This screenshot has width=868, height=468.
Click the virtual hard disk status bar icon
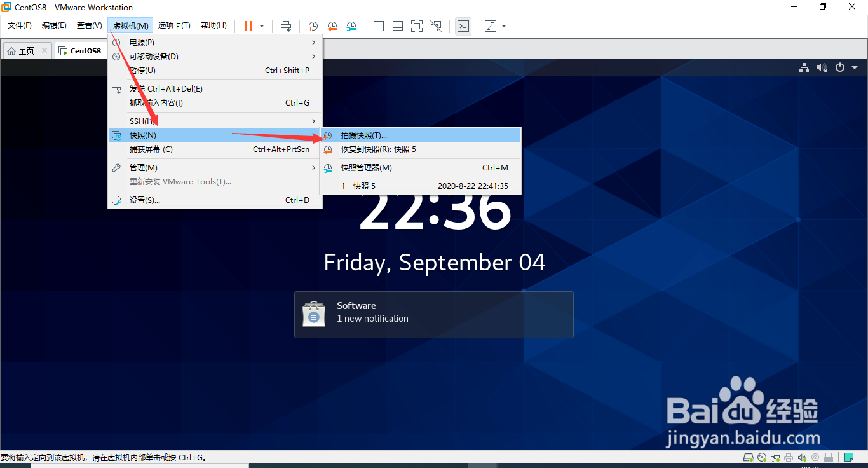point(748,457)
